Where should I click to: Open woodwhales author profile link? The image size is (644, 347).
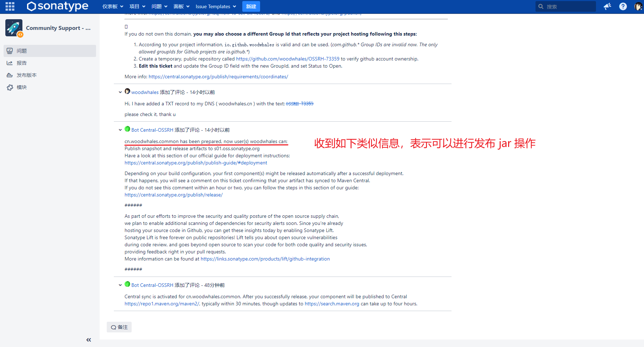(x=145, y=92)
